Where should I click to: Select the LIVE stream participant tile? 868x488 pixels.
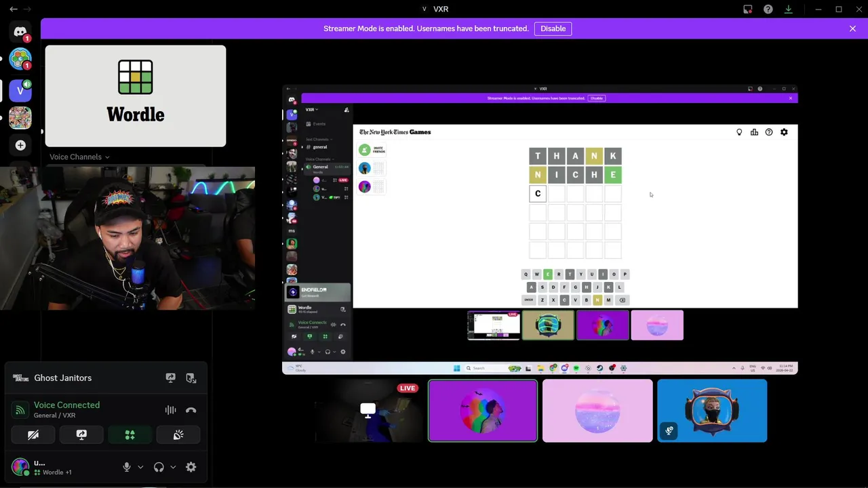click(368, 411)
